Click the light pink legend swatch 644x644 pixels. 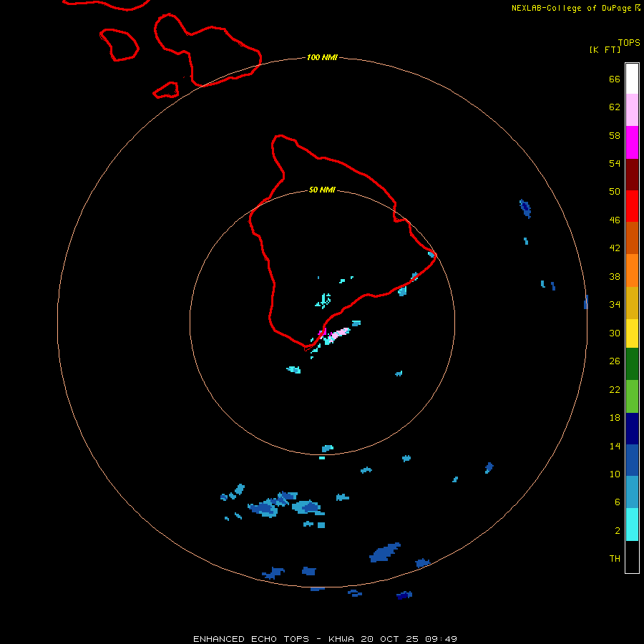632,110
